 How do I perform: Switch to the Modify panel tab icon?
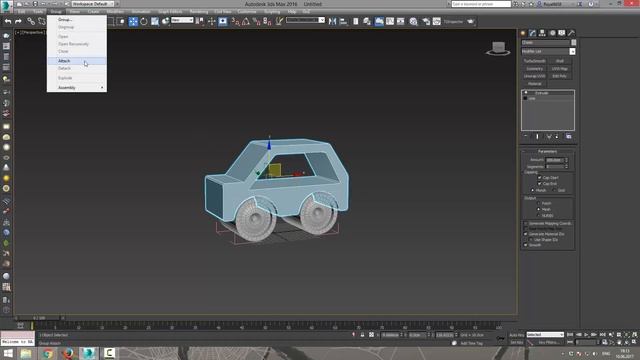pyautogui.click(x=533, y=33)
